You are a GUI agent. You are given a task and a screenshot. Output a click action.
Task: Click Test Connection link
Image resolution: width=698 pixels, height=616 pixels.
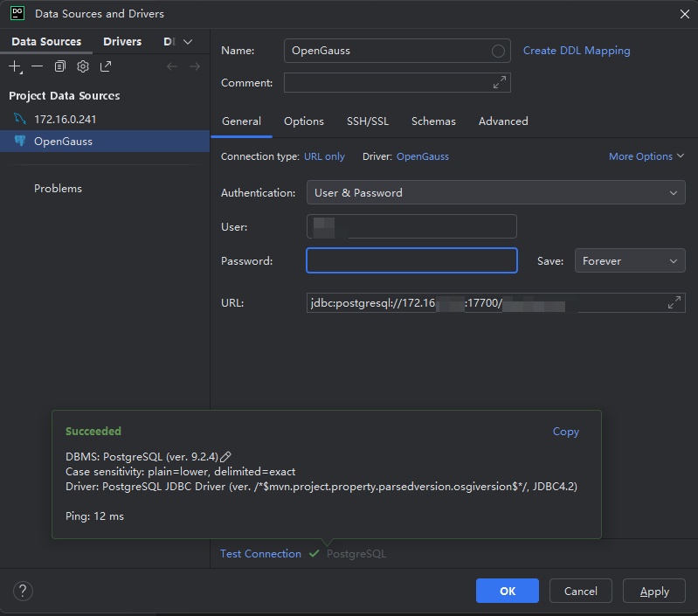[260, 554]
